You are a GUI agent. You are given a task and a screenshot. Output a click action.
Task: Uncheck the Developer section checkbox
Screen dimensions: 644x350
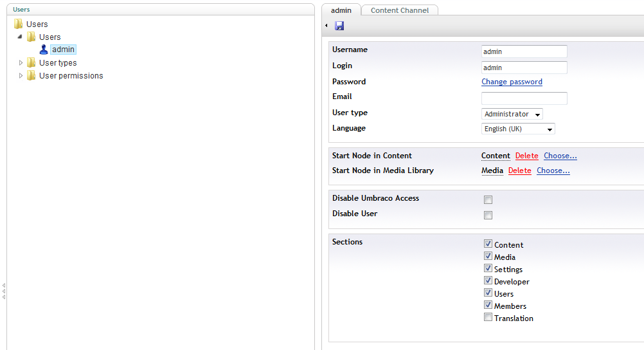click(488, 280)
